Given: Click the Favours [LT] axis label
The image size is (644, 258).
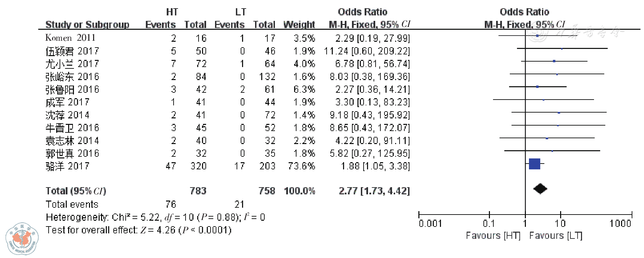Looking at the screenshot, I should (x=555, y=235).
